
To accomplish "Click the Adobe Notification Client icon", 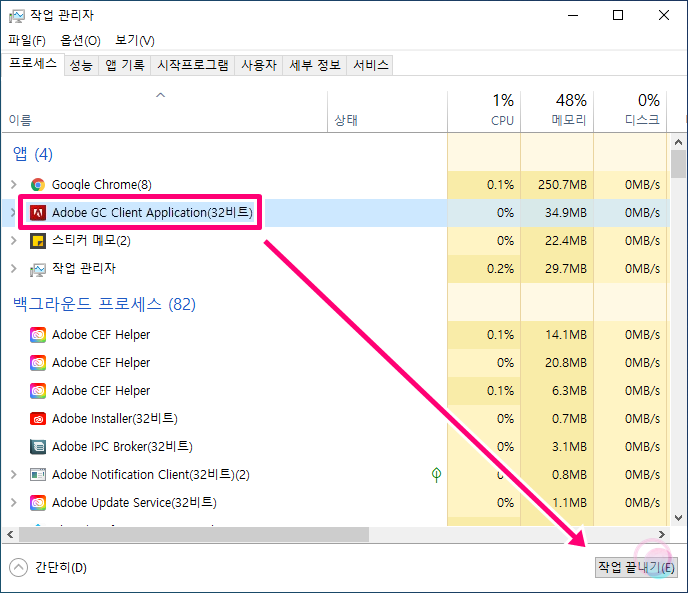I will point(38,474).
